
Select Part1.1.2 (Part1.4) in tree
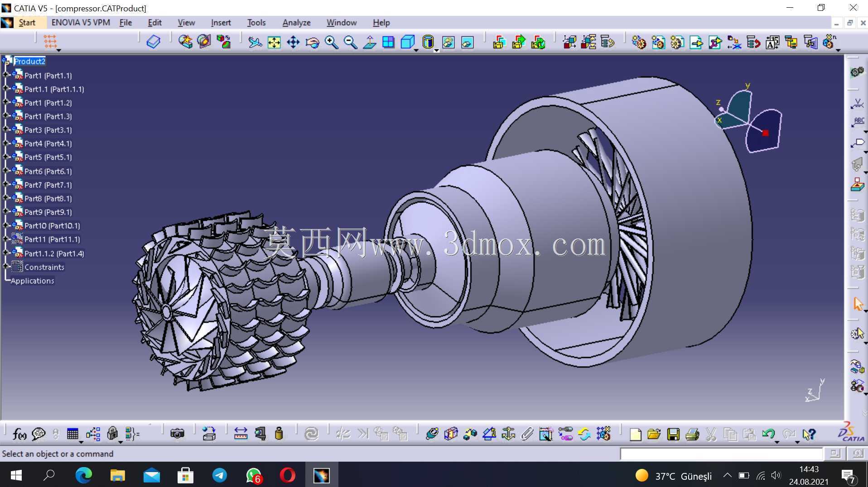pyautogui.click(x=54, y=253)
